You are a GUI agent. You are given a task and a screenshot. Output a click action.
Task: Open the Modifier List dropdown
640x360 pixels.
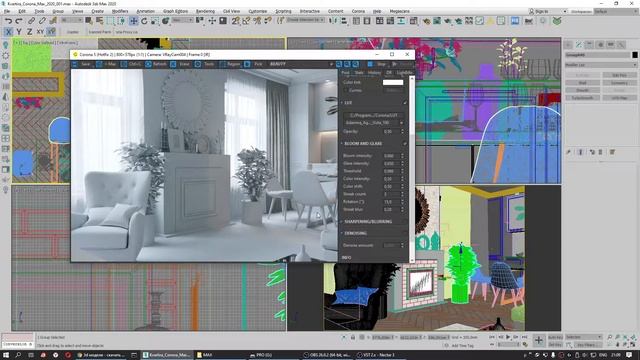[x=601, y=65]
